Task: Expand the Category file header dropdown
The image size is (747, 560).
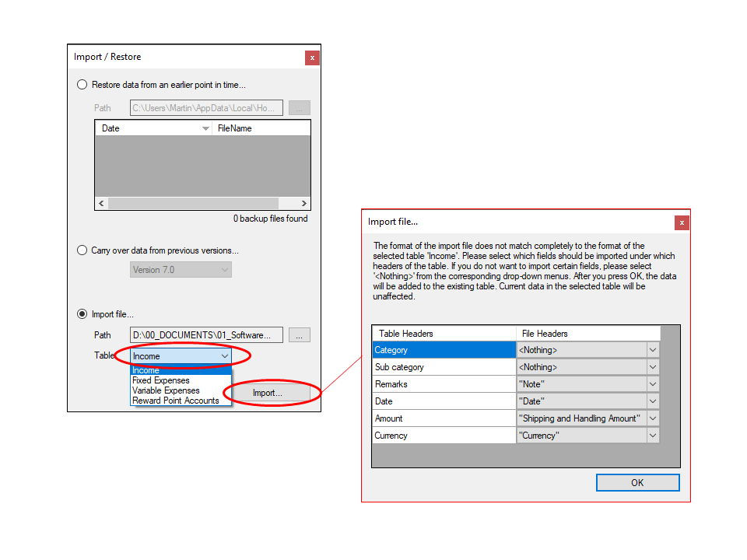Action: click(x=653, y=350)
